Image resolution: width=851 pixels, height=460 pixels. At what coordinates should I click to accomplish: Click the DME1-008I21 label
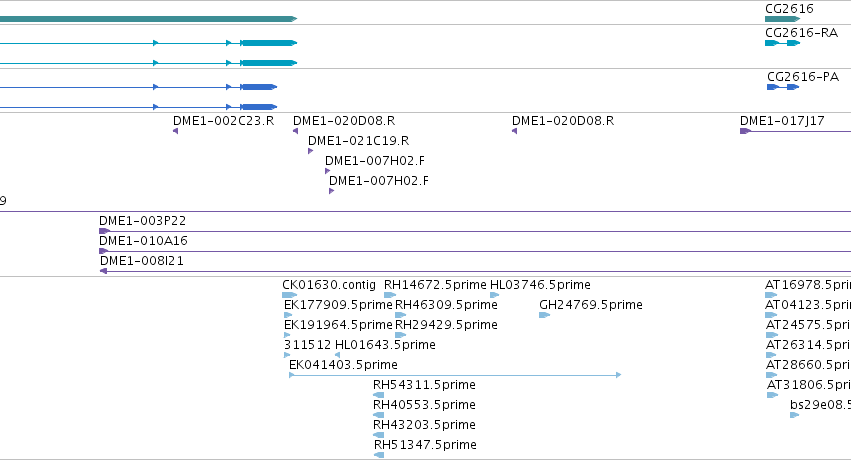click(142, 260)
